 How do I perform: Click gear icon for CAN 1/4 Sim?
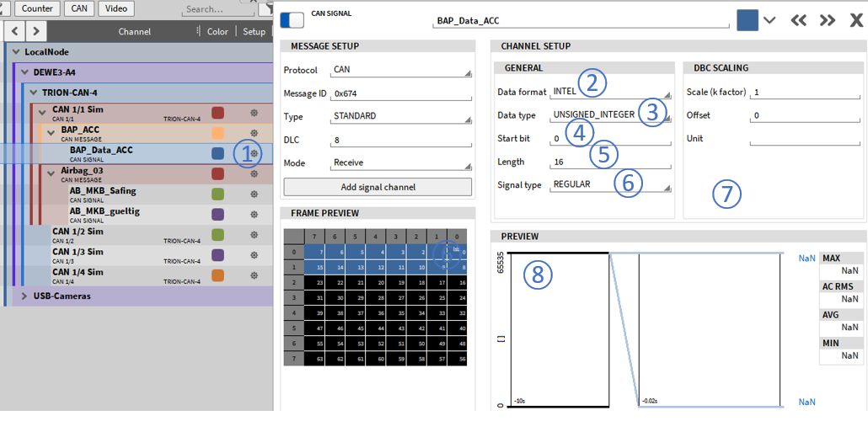(x=254, y=275)
